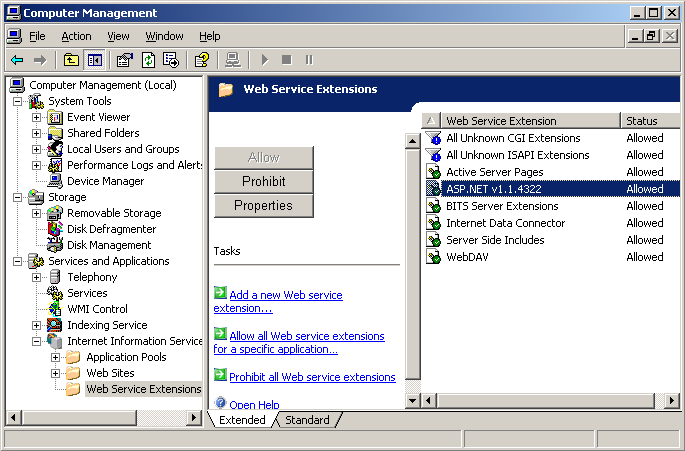
Task: Click the tree pane horizontal scrollbar right arrow
Action: click(196, 417)
